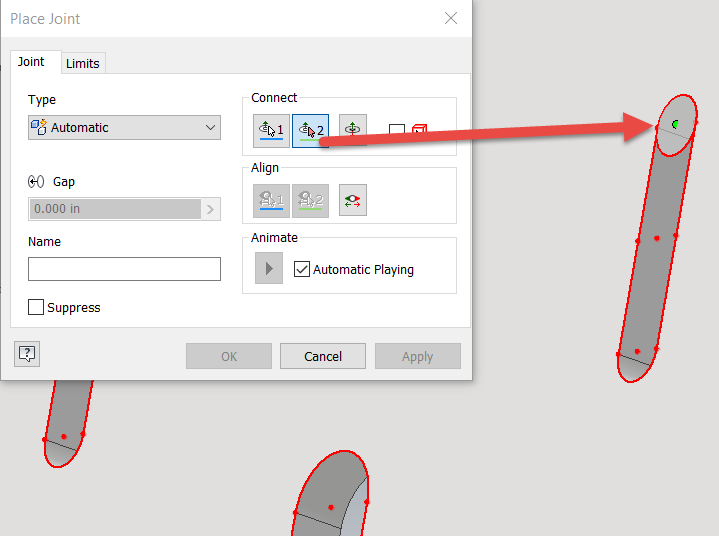Click the Gap value field

115,209
